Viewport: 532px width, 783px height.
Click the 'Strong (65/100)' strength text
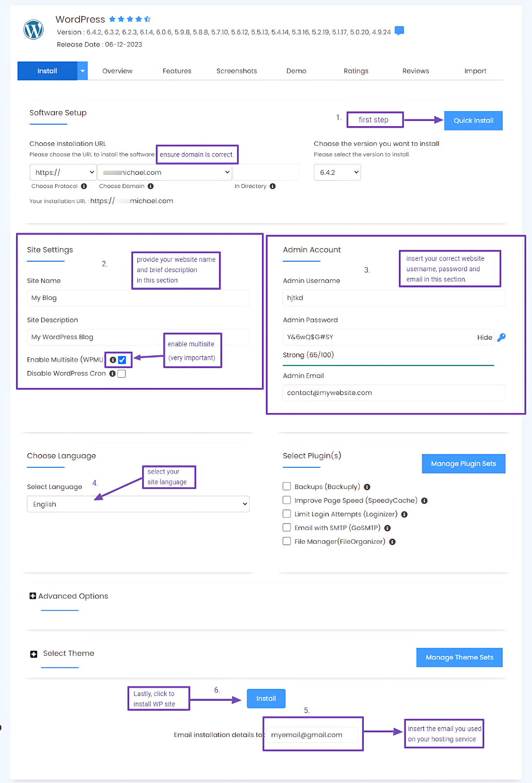(x=309, y=355)
